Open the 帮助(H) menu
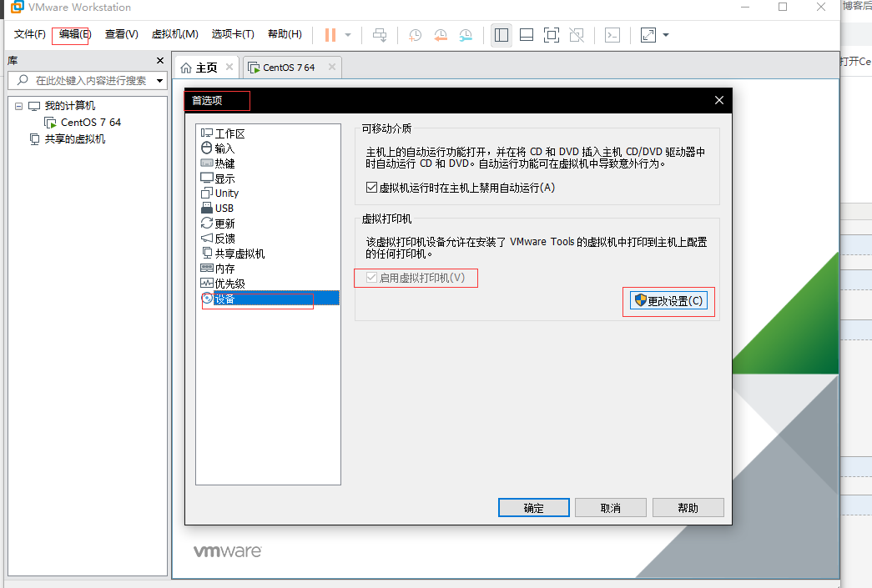The image size is (872, 588). [285, 34]
